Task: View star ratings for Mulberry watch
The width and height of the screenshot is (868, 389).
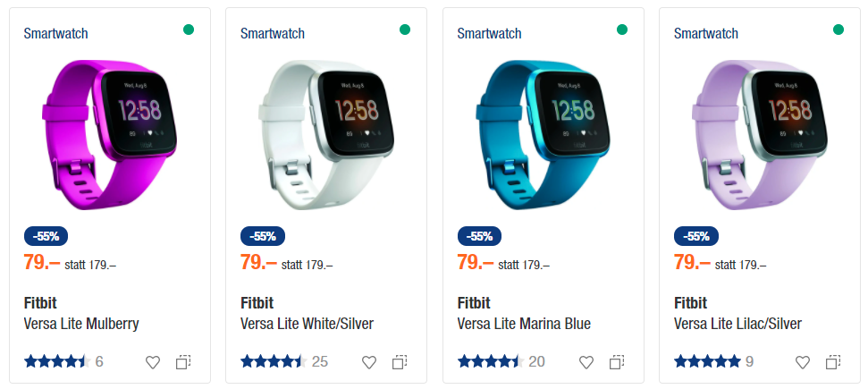Action: (x=57, y=362)
